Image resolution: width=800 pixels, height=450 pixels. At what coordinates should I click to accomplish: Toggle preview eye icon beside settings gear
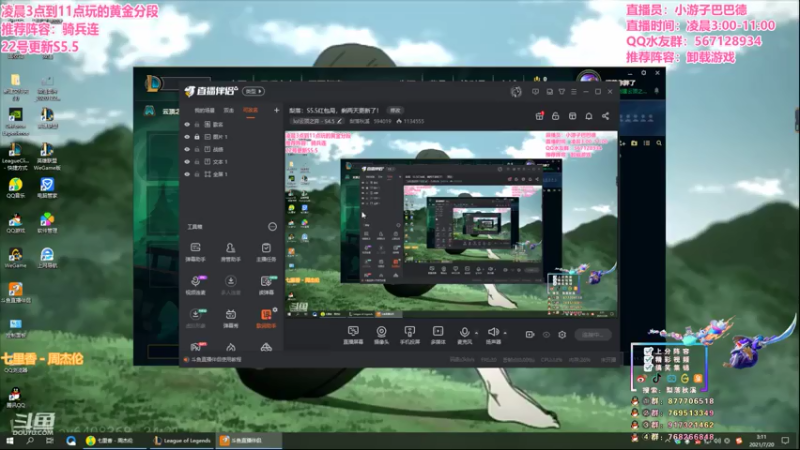coord(546,335)
